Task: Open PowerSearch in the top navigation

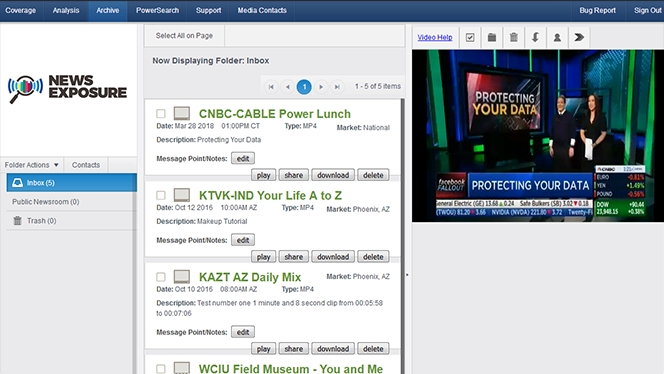Action: coord(158,10)
